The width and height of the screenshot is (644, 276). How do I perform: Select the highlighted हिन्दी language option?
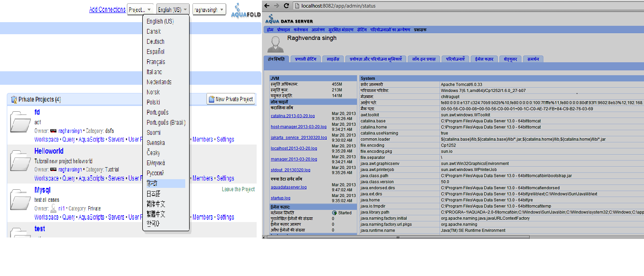tap(166, 184)
